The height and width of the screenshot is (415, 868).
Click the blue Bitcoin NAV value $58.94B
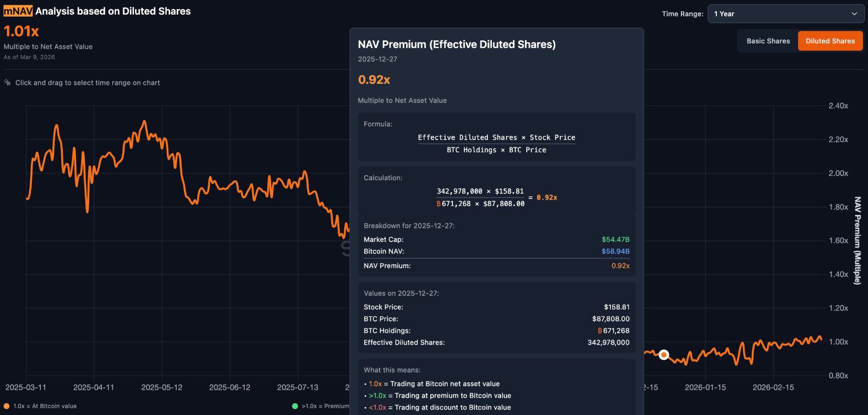pos(615,251)
